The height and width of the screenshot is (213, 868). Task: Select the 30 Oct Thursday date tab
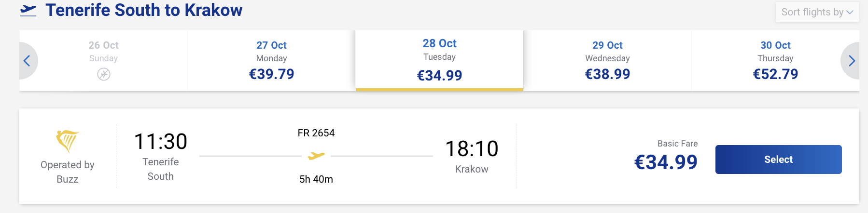(775, 61)
